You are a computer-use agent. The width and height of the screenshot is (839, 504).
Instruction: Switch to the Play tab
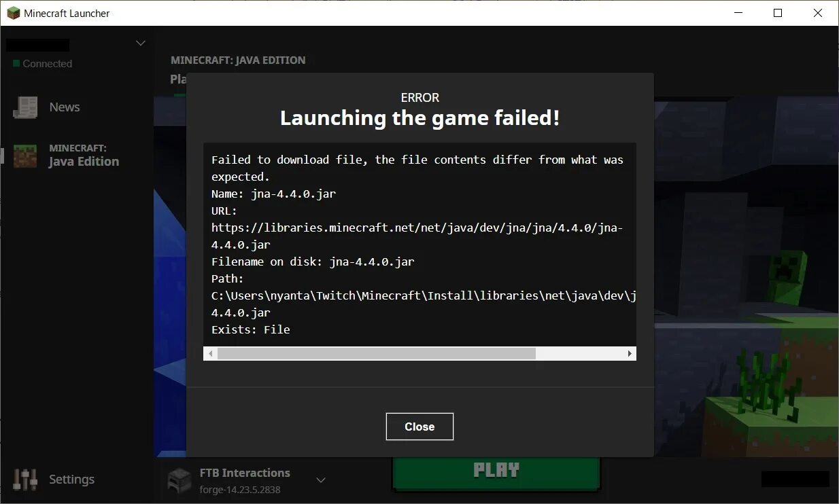pos(178,79)
